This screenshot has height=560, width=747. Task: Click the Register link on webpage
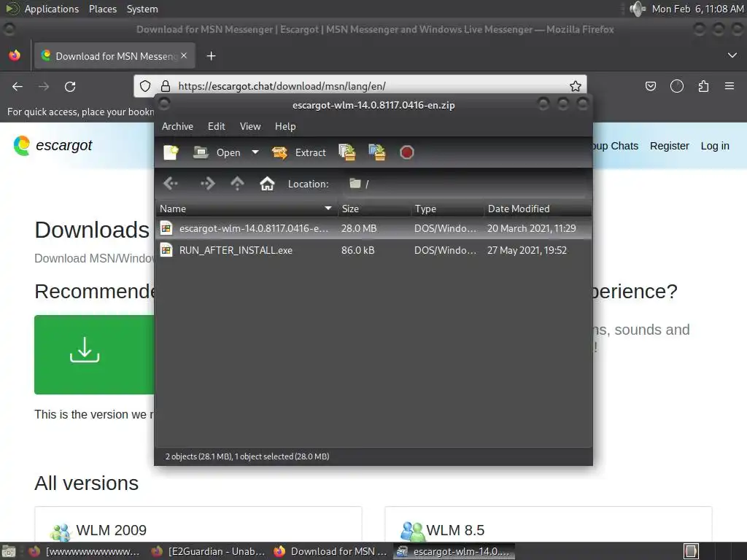point(670,146)
